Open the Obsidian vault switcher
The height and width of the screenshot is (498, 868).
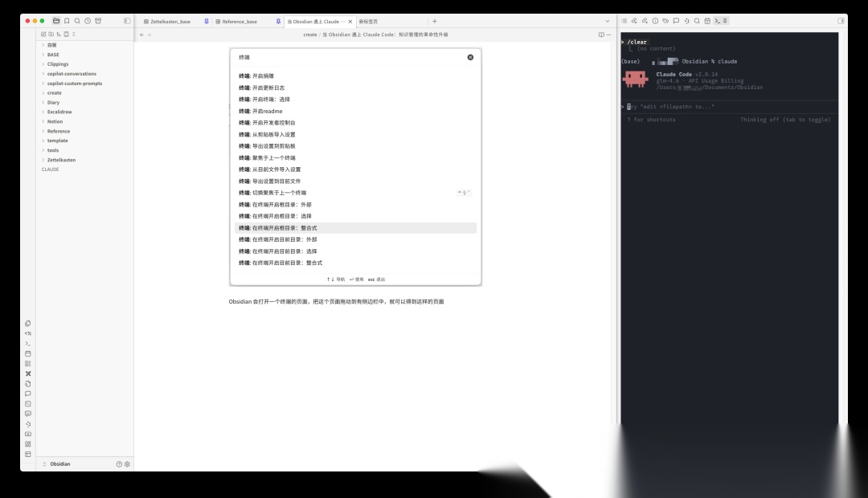pyautogui.click(x=57, y=464)
